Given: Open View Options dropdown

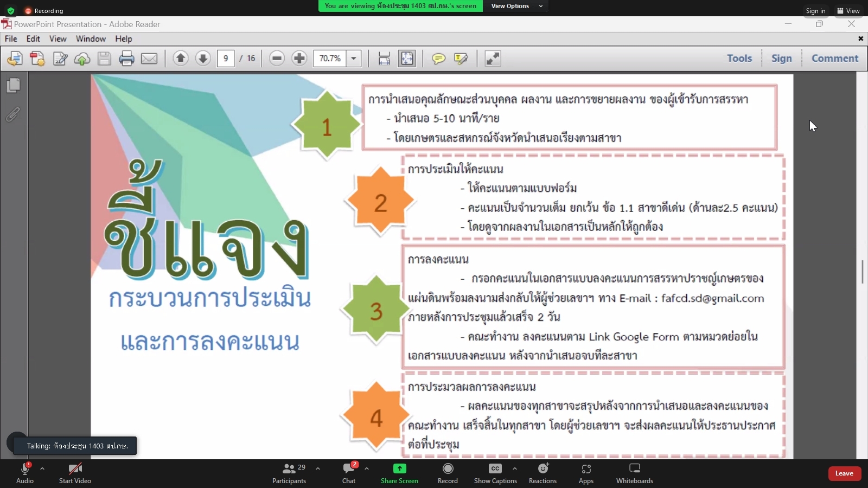Looking at the screenshot, I should point(516,6).
